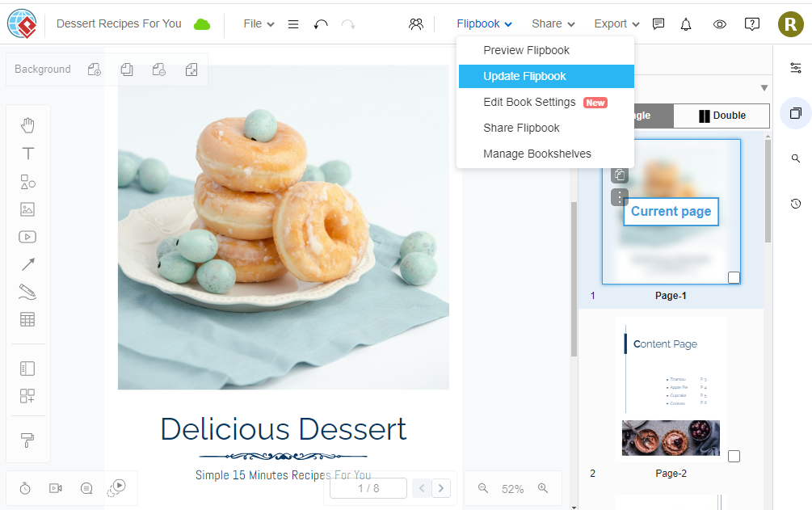Screen dimensions: 812x510
Task: Toggle preview with the eye icon
Action: [719, 24]
